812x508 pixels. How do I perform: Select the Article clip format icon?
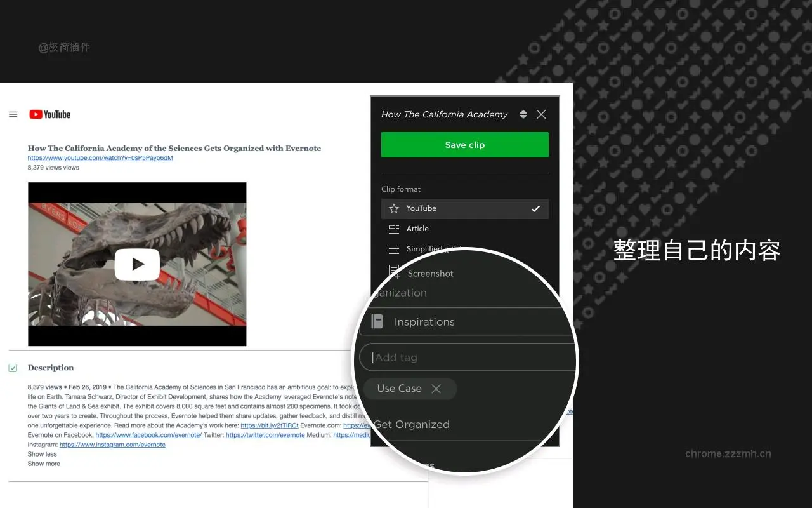(x=393, y=229)
